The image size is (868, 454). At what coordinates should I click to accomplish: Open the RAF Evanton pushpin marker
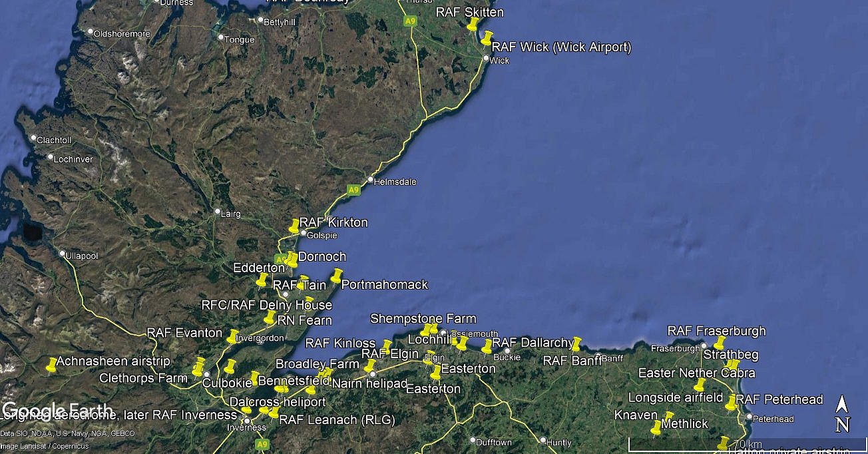pyautogui.click(x=232, y=336)
